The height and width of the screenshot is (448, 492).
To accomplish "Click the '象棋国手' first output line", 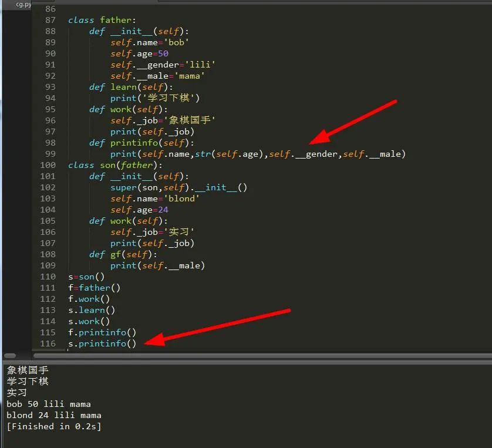I will coord(28,370).
